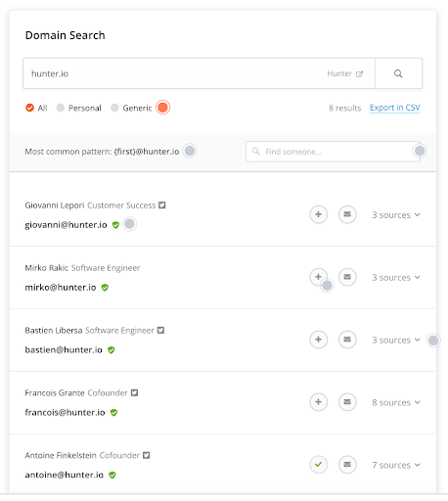Select the Personal filter

[78, 108]
